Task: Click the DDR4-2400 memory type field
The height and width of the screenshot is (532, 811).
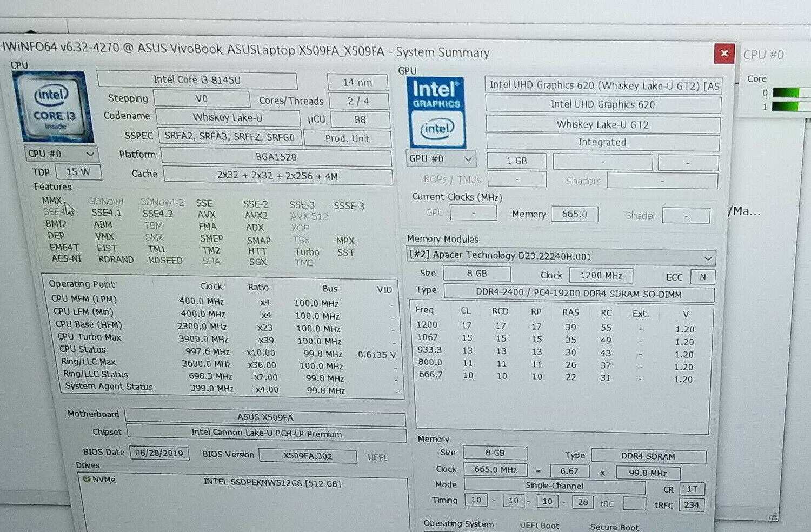Action: 579,294
